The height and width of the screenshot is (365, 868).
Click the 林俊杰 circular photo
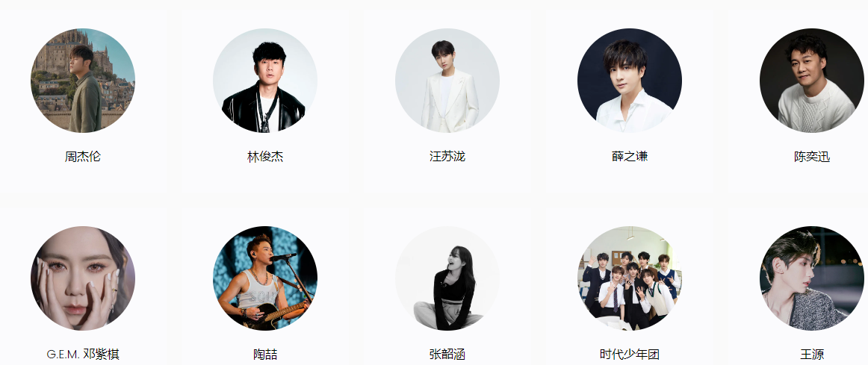tap(265, 81)
